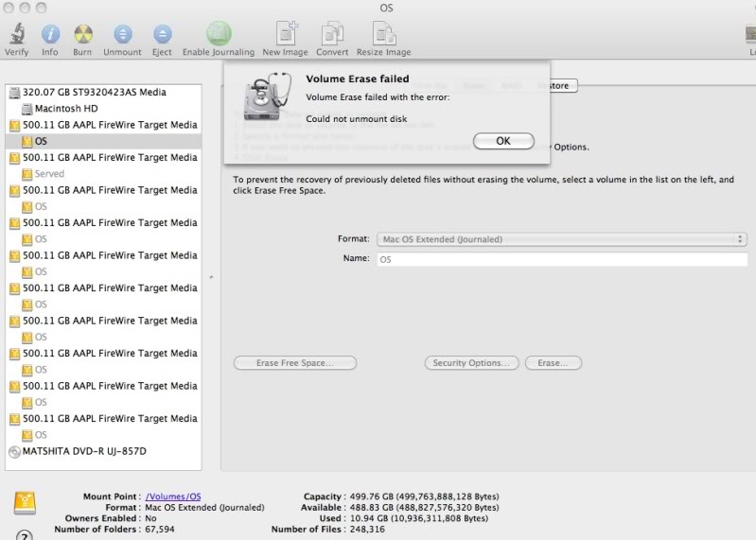
Task: Click Number of Folders value 67,594
Action: point(160,529)
